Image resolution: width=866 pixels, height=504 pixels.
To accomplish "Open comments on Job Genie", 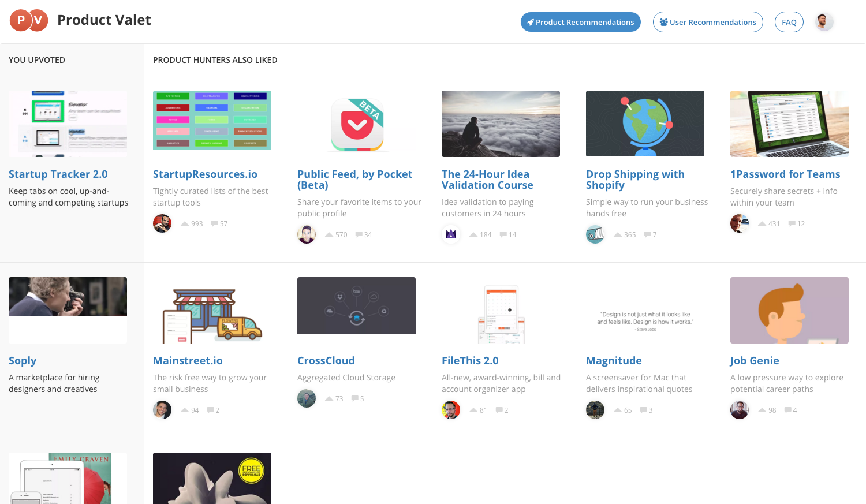I will [787, 410].
